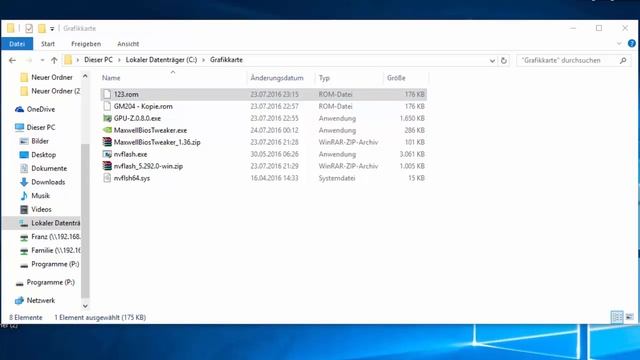Open the quick access toolbar dropdown

[x=52, y=29]
